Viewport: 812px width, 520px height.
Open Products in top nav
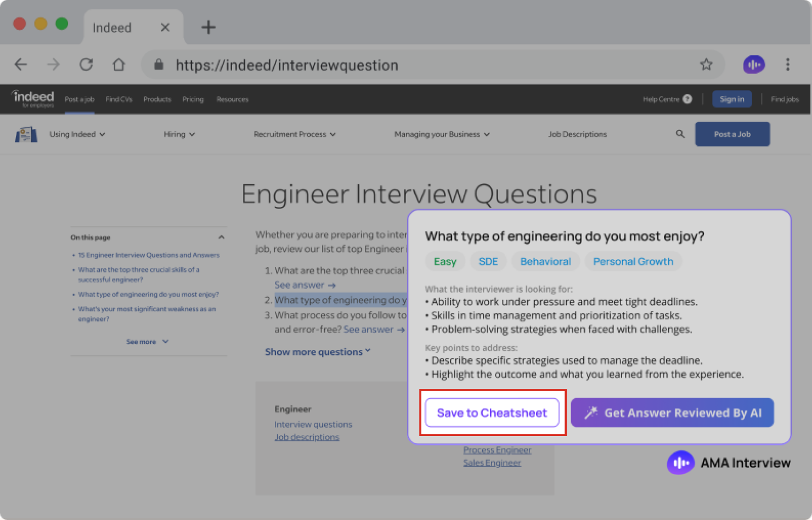(x=157, y=99)
